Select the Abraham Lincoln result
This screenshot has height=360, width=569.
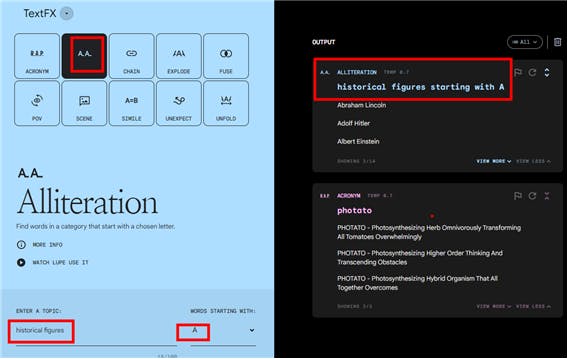pyautogui.click(x=361, y=105)
